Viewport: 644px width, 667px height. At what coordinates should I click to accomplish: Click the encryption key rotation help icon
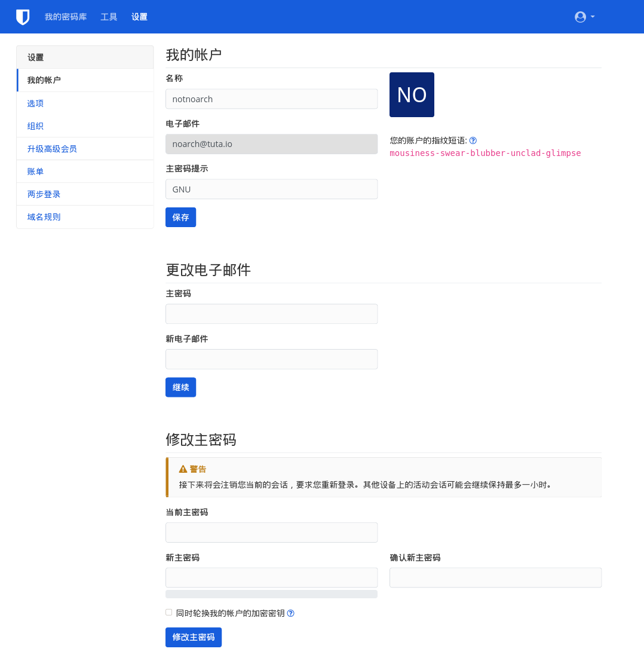click(x=291, y=613)
